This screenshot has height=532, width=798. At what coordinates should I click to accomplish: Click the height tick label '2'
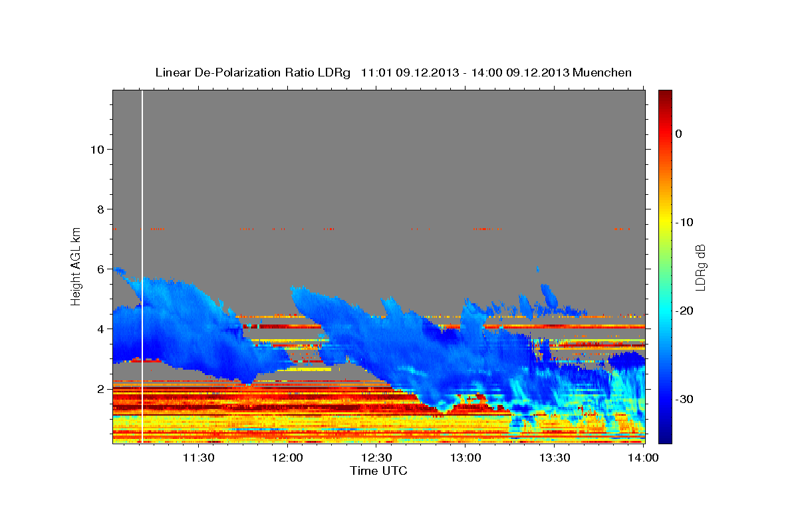pyautogui.click(x=100, y=389)
